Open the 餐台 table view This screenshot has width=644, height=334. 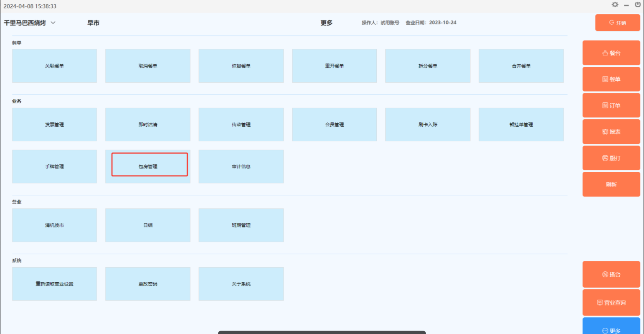pos(611,53)
